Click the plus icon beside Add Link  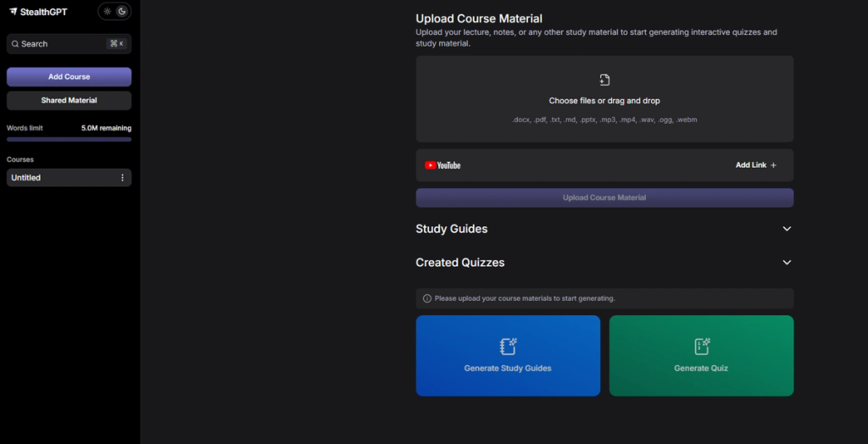pyautogui.click(x=774, y=165)
